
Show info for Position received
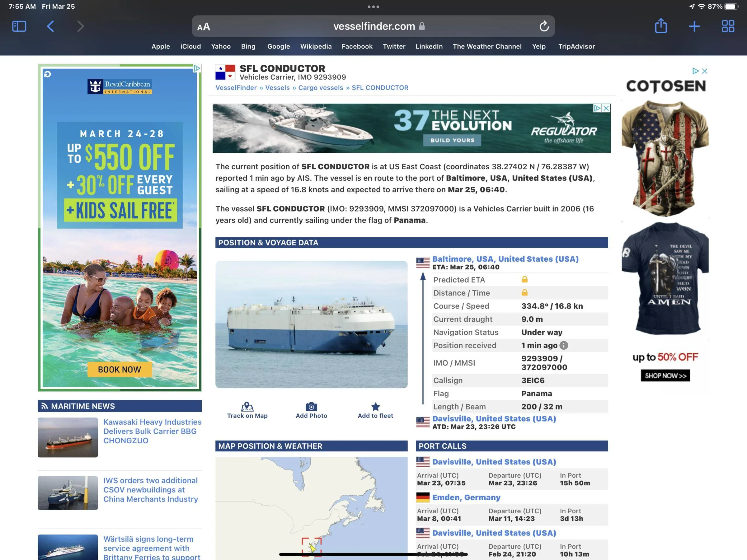pos(564,345)
